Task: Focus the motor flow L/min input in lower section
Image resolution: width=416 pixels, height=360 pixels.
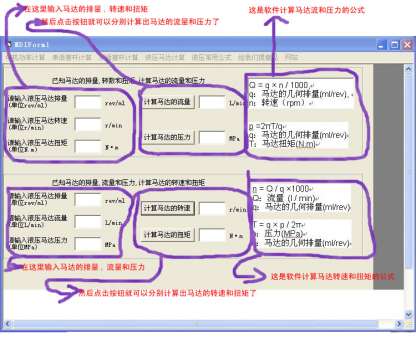Action: (x=88, y=222)
